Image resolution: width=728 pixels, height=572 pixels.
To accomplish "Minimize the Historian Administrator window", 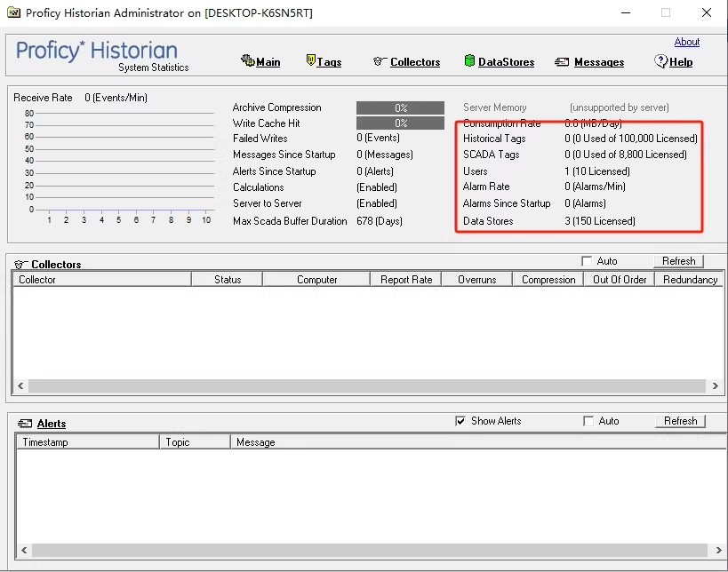I will pyautogui.click(x=626, y=12).
